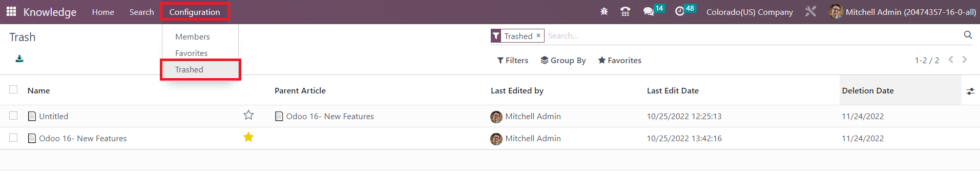Toggle the select-all checkbox in header

[13, 89]
